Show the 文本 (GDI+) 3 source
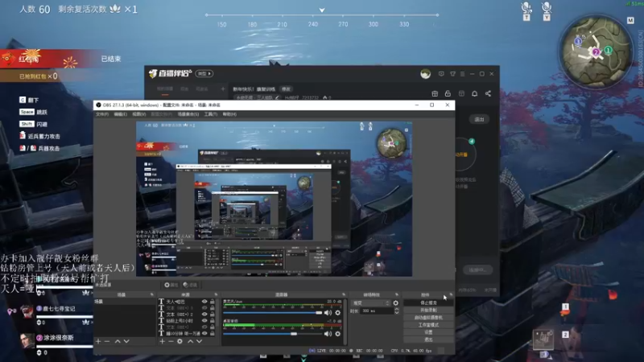644x362 pixels. pos(204,308)
